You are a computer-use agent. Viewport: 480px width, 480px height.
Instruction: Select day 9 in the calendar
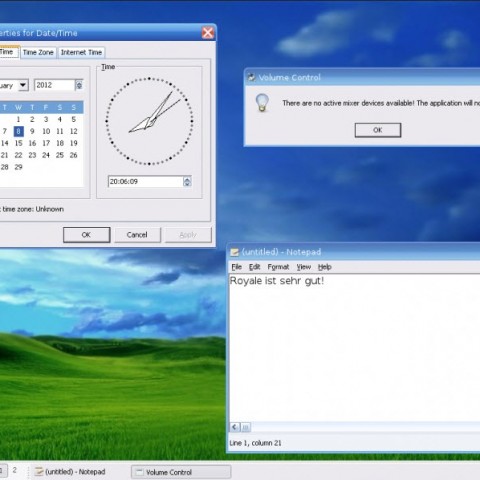click(x=32, y=131)
